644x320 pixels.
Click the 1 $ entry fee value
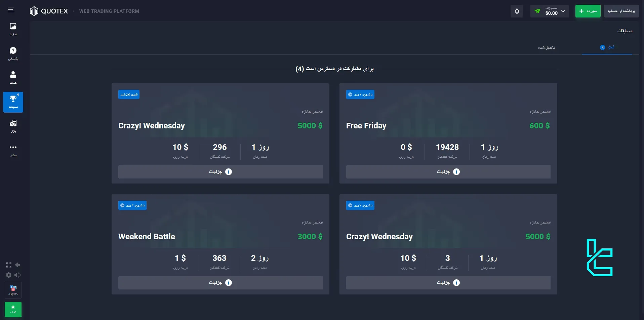(180, 258)
